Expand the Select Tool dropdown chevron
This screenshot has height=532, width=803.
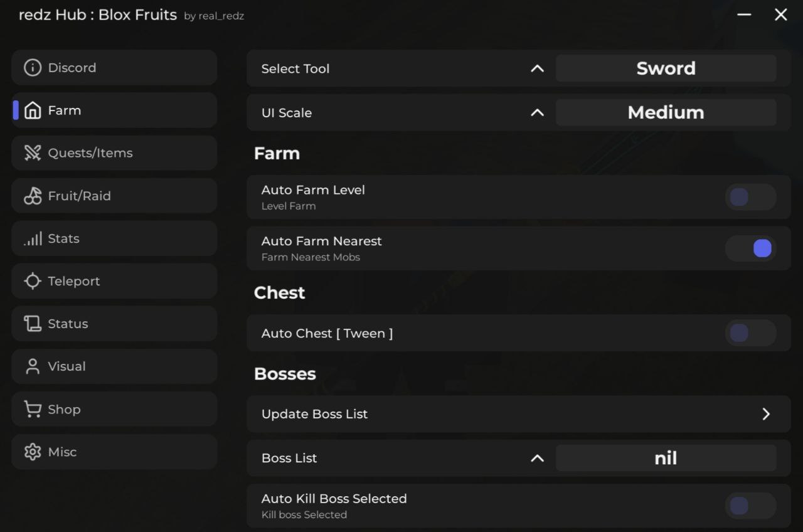pyautogui.click(x=537, y=68)
